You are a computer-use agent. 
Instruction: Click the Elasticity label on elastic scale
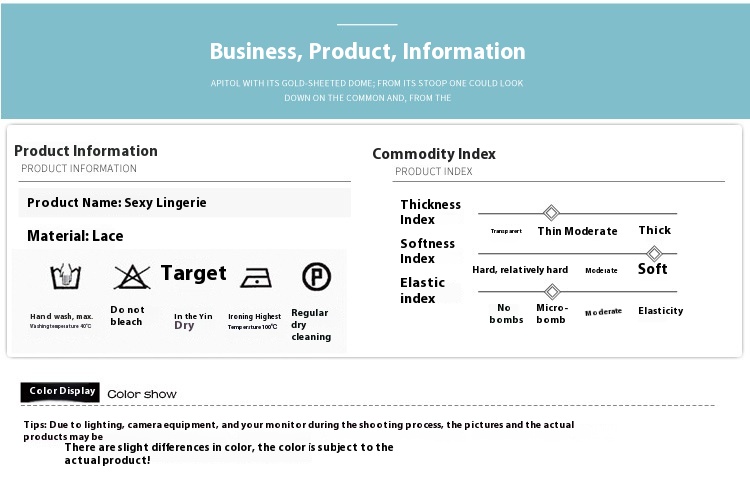pyautogui.click(x=661, y=311)
